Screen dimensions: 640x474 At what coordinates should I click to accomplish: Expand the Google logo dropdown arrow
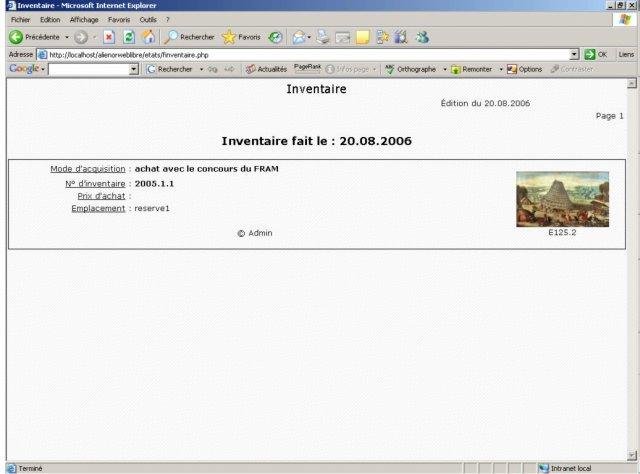pyautogui.click(x=42, y=69)
